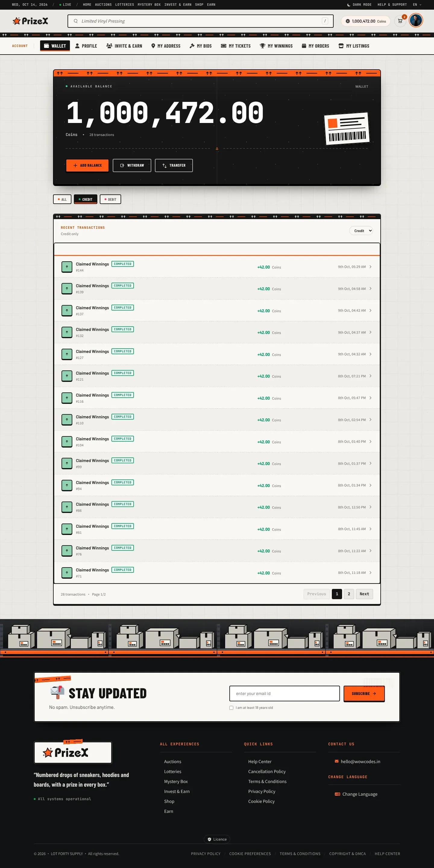
Task: Click the Subscribe button
Action: click(364, 693)
